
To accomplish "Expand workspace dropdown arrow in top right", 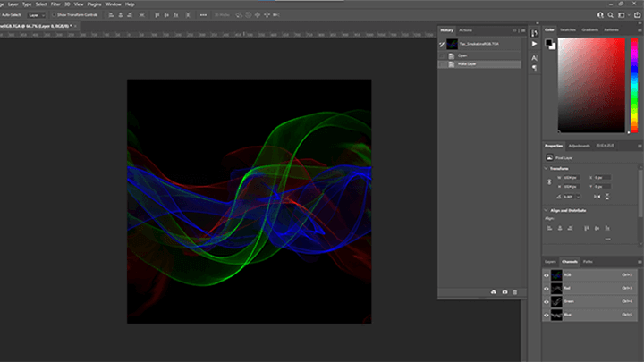I will 629,15.
